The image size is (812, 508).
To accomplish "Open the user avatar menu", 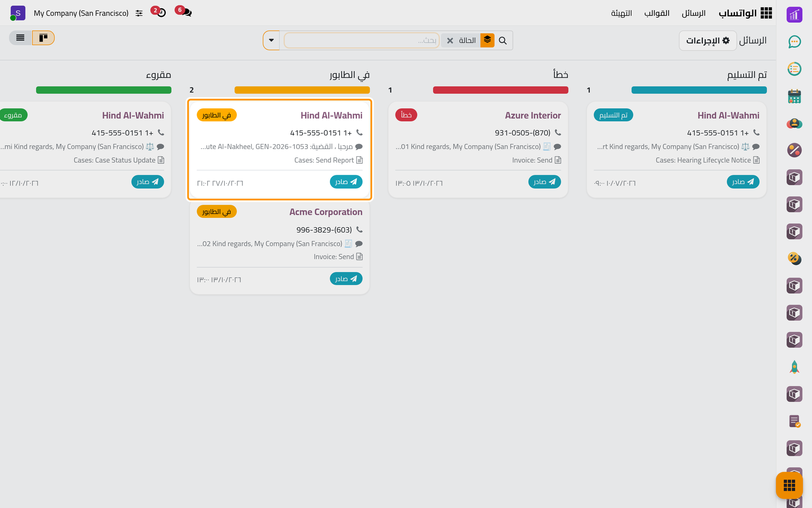I will (x=17, y=13).
